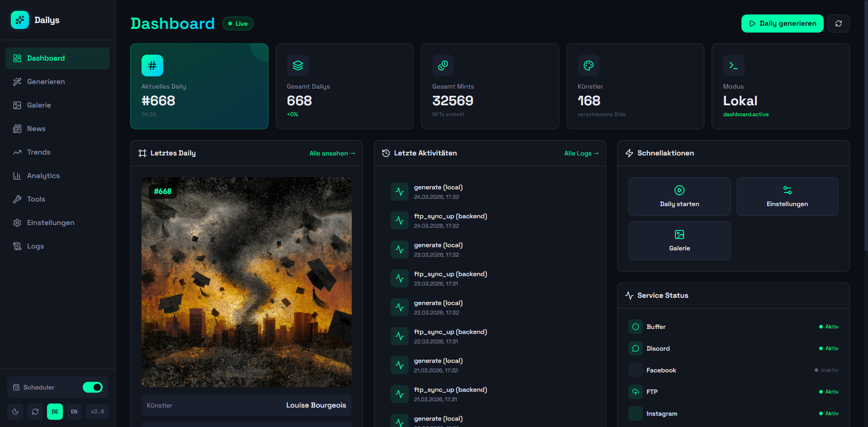
Task: Toggle the Scheduler switch off
Action: (93, 387)
